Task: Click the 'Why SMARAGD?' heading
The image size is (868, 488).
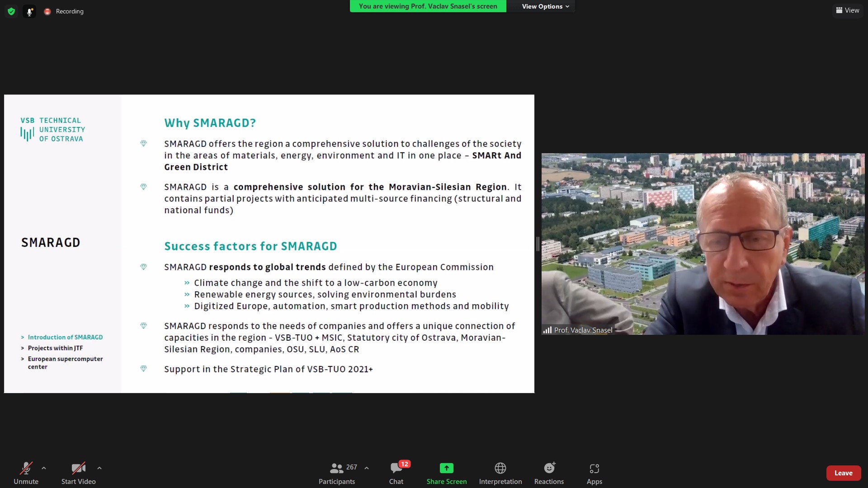Action: coord(210,123)
